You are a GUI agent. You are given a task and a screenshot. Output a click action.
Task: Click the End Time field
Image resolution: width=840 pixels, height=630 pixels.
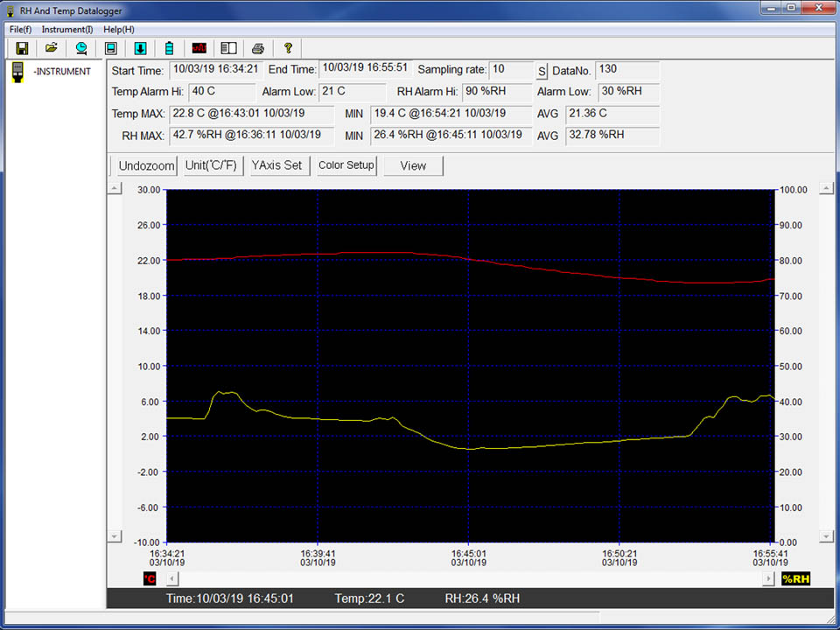(x=365, y=68)
